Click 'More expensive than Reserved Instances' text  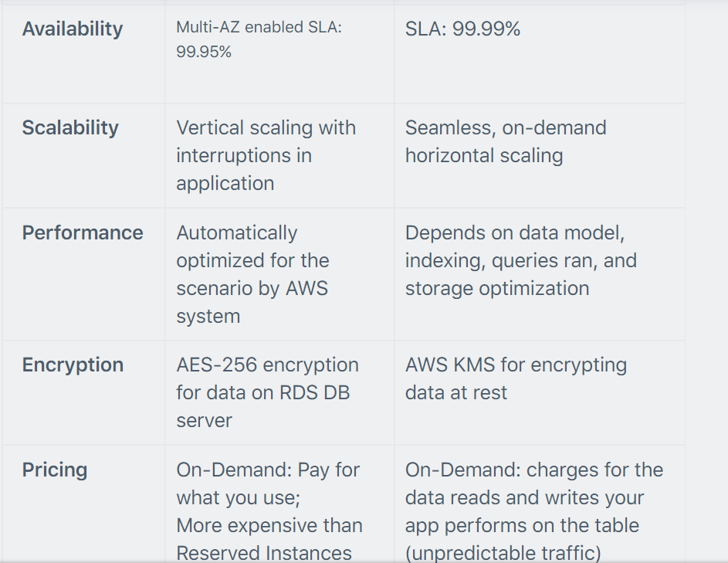pos(269,539)
